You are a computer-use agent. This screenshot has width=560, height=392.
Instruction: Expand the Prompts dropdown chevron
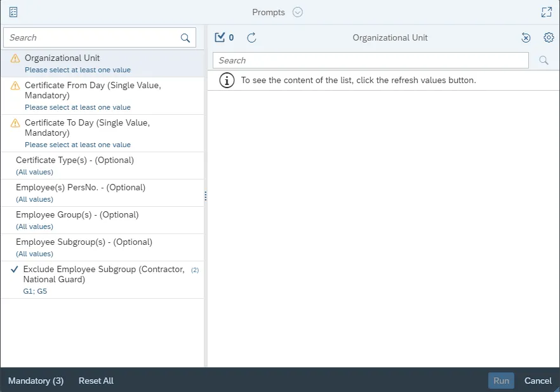[x=298, y=12]
